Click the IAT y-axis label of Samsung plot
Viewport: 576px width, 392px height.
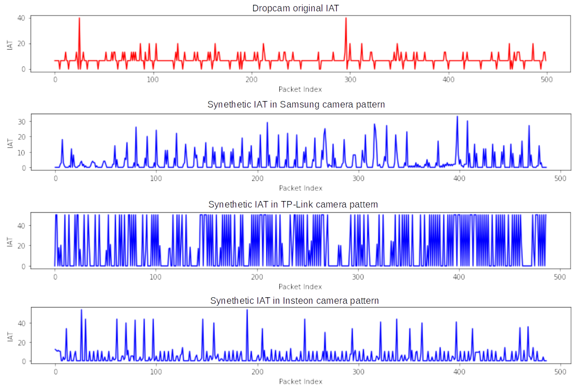coord(10,143)
